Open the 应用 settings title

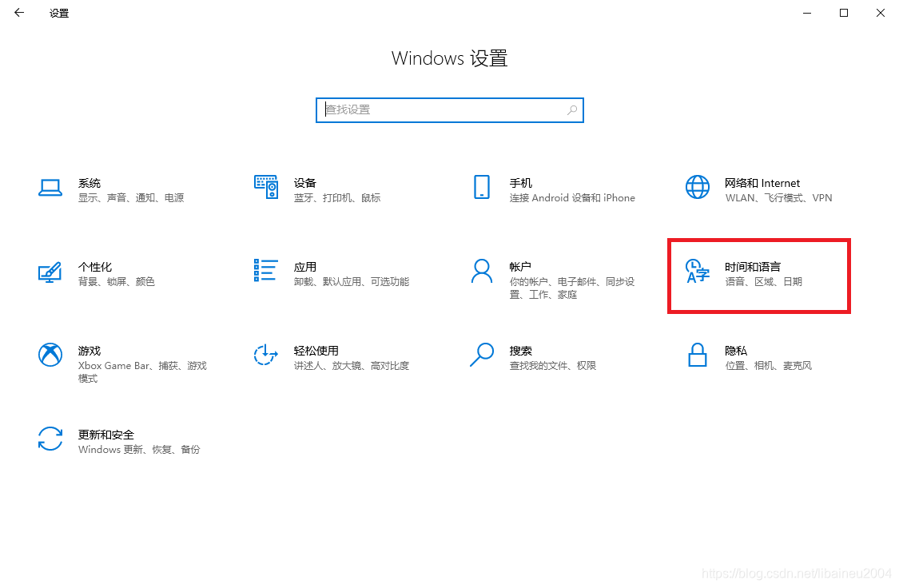[305, 267]
